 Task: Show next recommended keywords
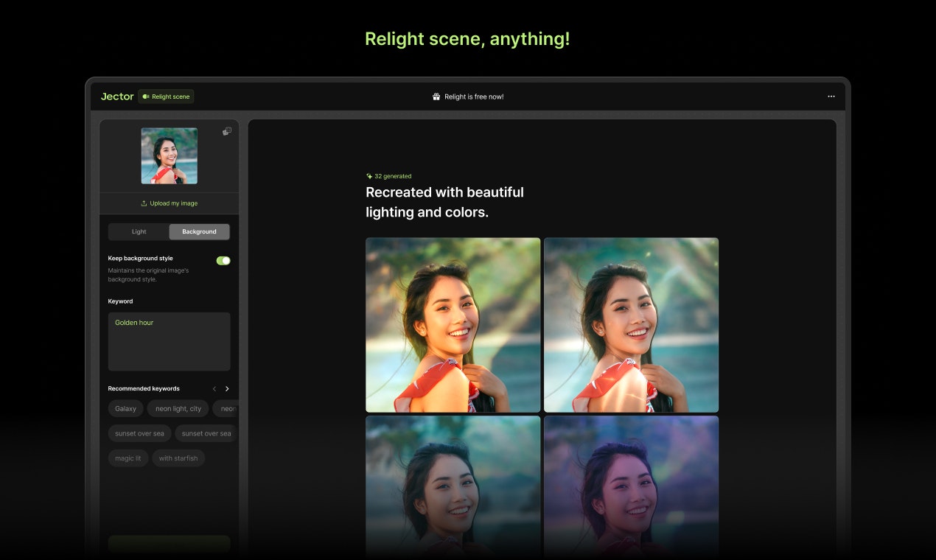pos(227,389)
